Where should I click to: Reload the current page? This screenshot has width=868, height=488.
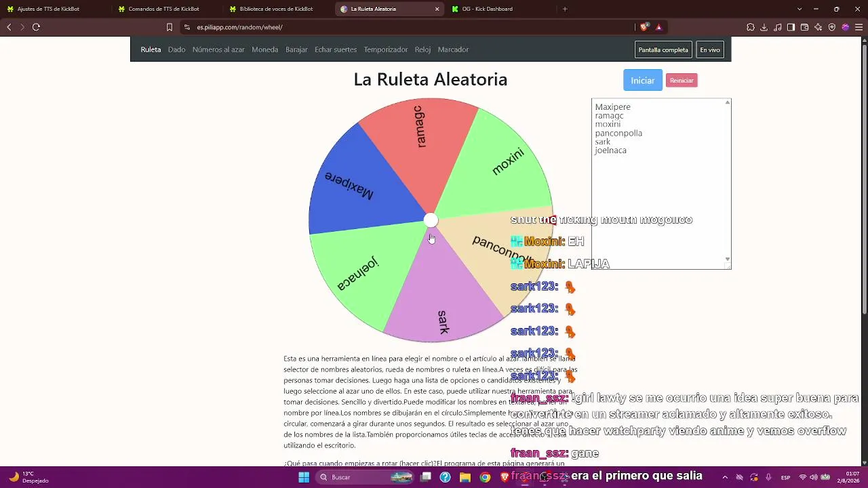pos(36,27)
